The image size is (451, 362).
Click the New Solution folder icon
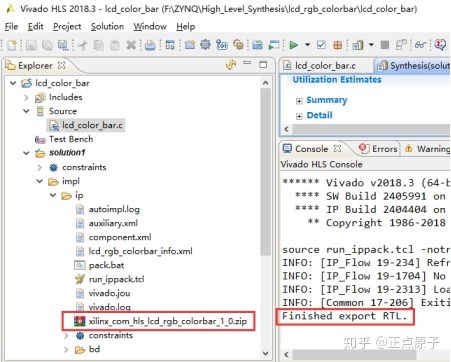click(x=190, y=45)
